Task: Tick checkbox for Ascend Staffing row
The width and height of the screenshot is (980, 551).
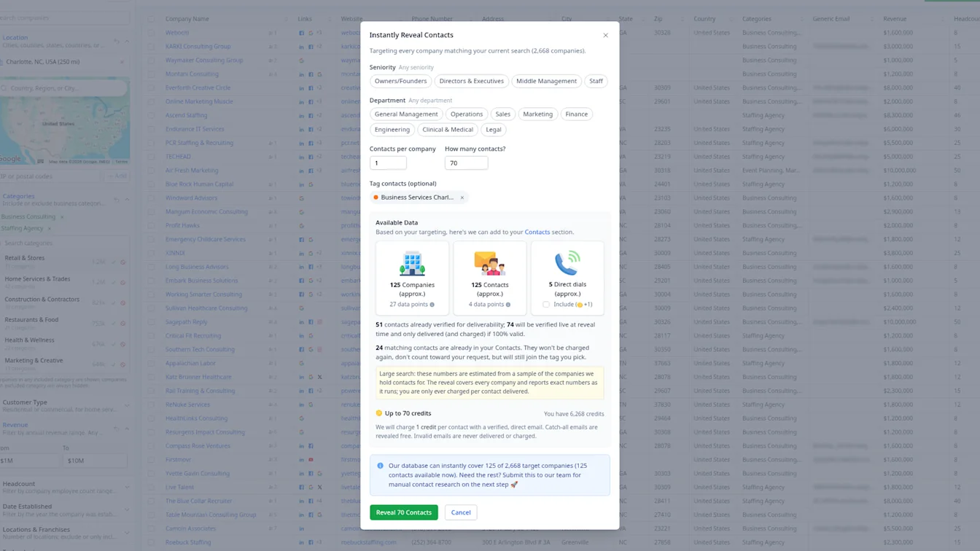Action: tap(151, 115)
